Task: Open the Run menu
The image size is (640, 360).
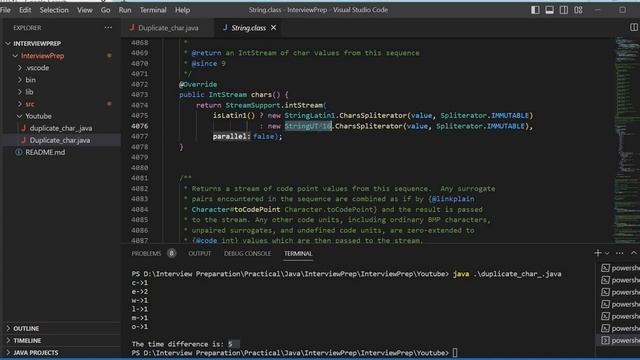Action: tap(125, 10)
